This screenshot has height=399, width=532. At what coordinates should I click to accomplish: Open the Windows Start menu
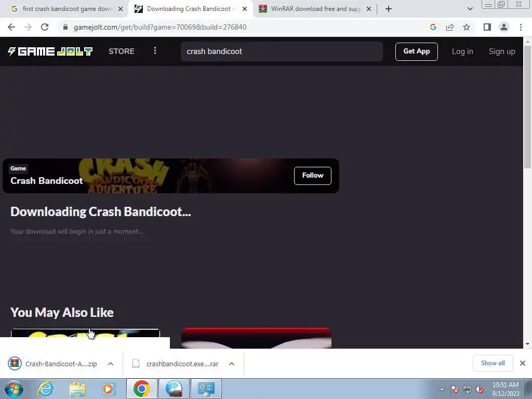point(14,389)
